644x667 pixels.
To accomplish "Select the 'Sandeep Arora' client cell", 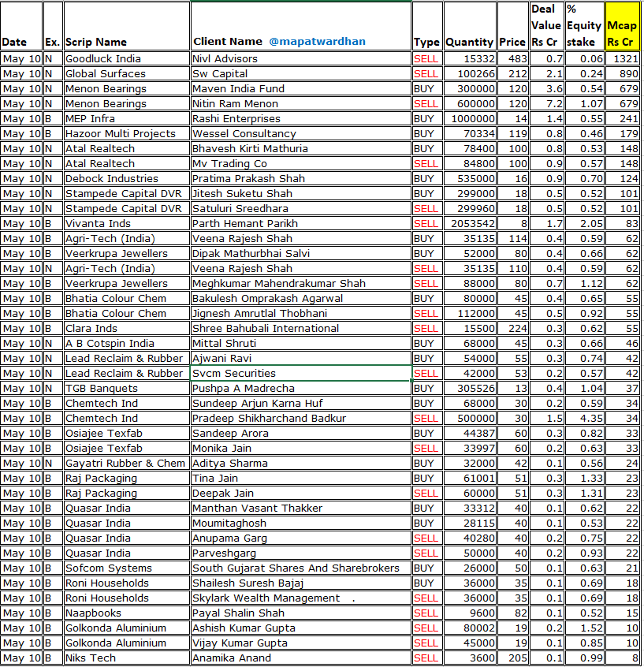I will pos(301,433).
